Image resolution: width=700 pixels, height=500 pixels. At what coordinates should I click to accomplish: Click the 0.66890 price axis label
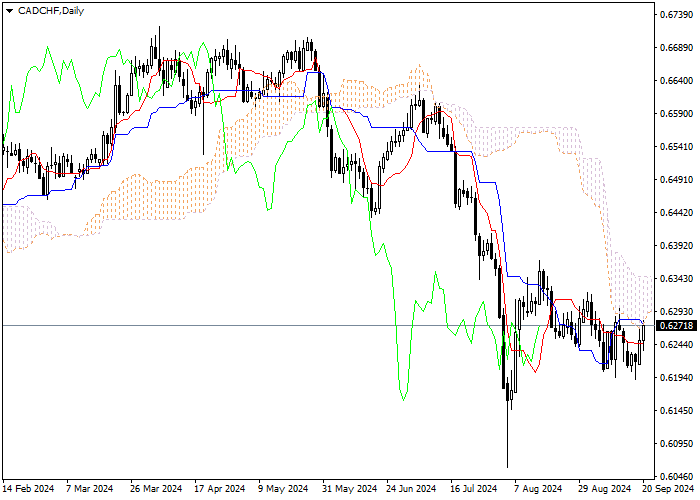pos(676,48)
